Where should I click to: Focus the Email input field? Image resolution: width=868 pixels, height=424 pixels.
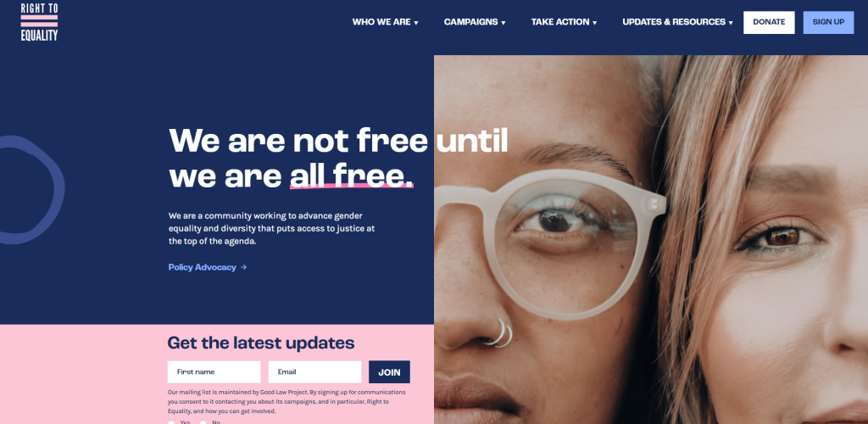[x=314, y=372]
